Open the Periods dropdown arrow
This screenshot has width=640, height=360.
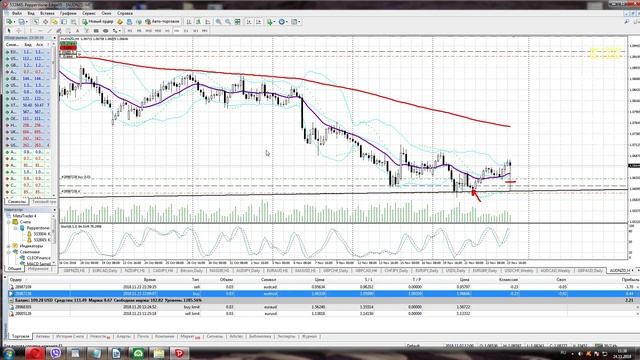click(x=287, y=22)
